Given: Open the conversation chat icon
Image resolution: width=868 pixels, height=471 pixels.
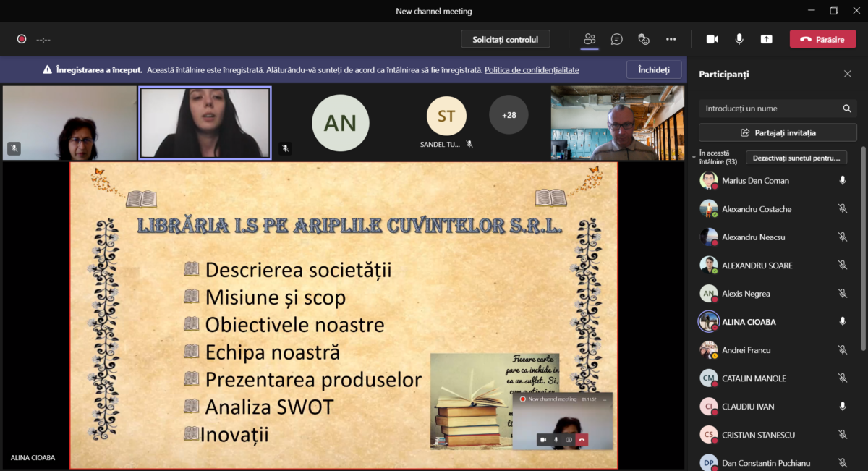Looking at the screenshot, I should click(x=616, y=39).
